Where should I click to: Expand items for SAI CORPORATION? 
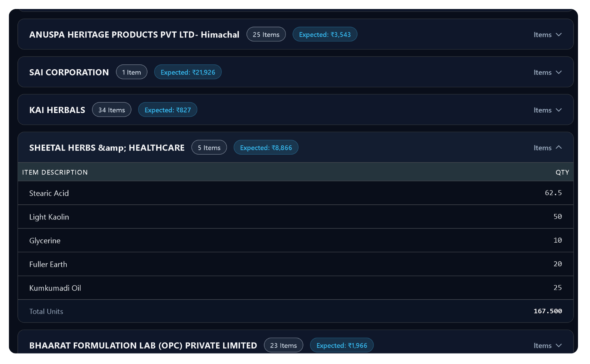(548, 73)
